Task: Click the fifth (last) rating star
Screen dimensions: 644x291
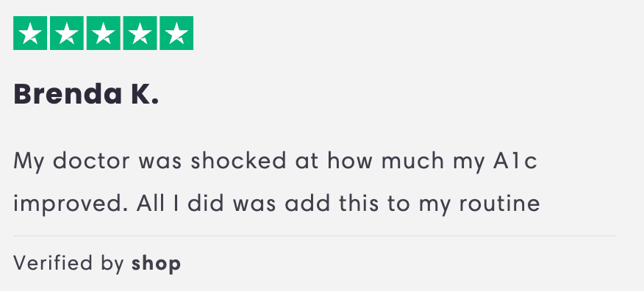Action: tap(176, 33)
